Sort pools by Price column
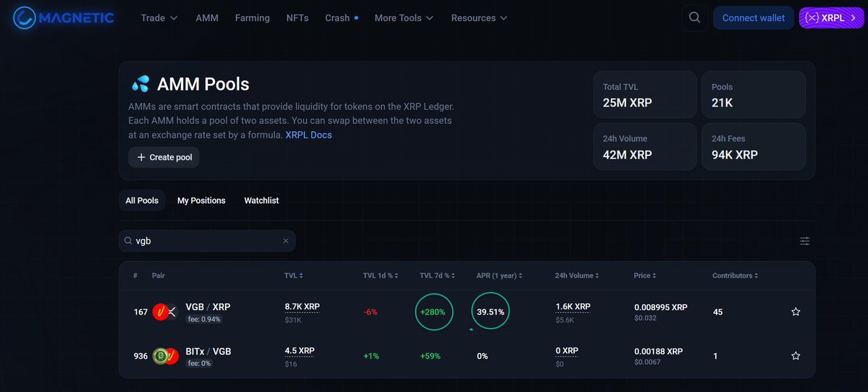Viewport: 868px width, 392px height. [645, 275]
